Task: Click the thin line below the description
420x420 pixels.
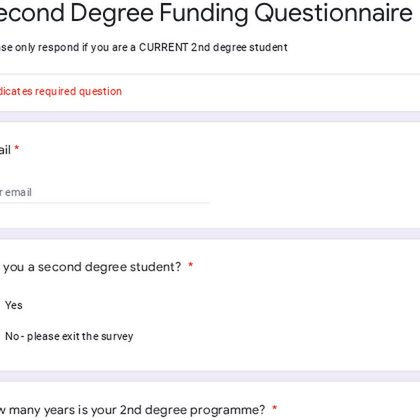Action: coord(210,74)
